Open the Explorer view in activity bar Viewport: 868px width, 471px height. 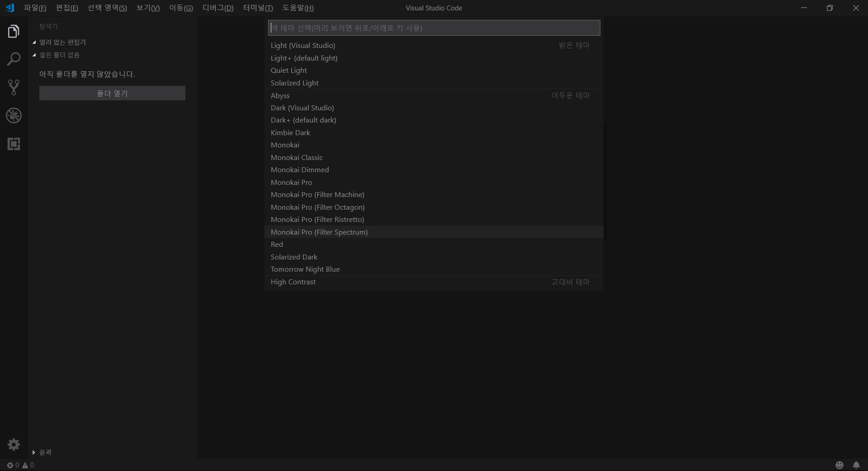tap(14, 31)
